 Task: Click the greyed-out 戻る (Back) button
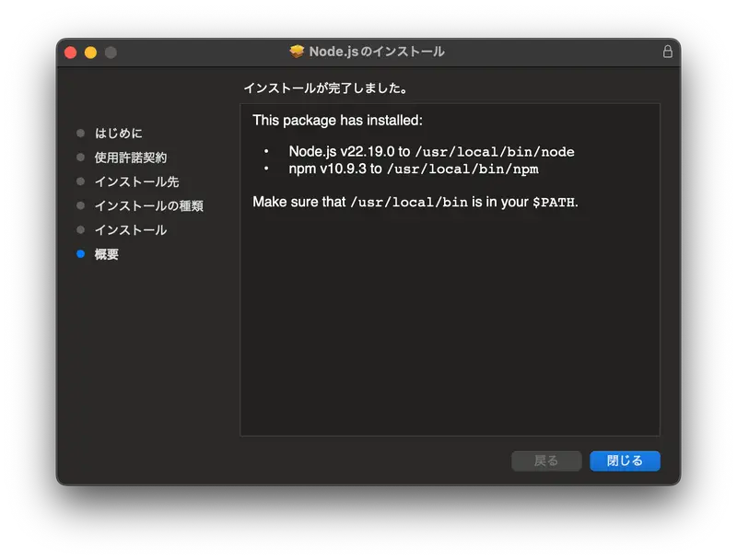tap(546, 461)
